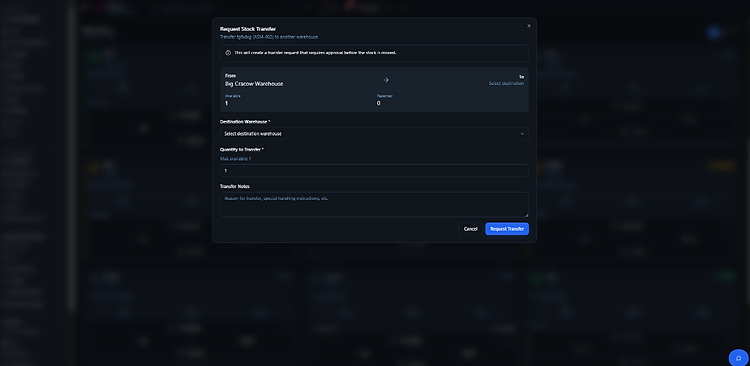Close the Request Stock Transfer dialog
Viewport: 750px width, 366px height.
529,26
